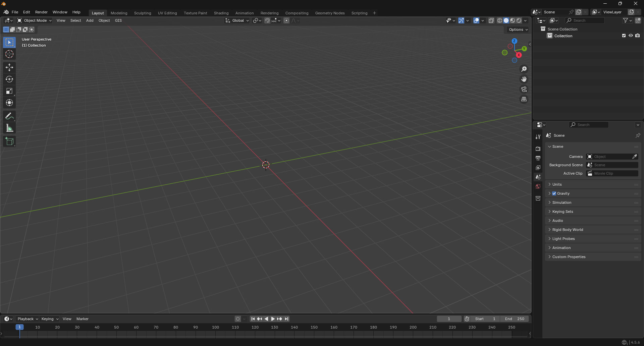644x346 pixels.
Task: Open the GIS menu in viewport header
Action: 118,20
